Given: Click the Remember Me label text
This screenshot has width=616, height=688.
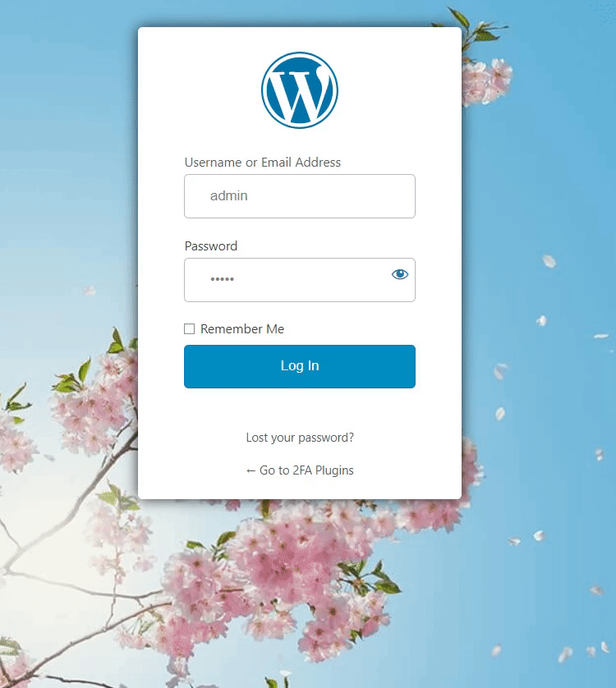Looking at the screenshot, I should point(242,328).
